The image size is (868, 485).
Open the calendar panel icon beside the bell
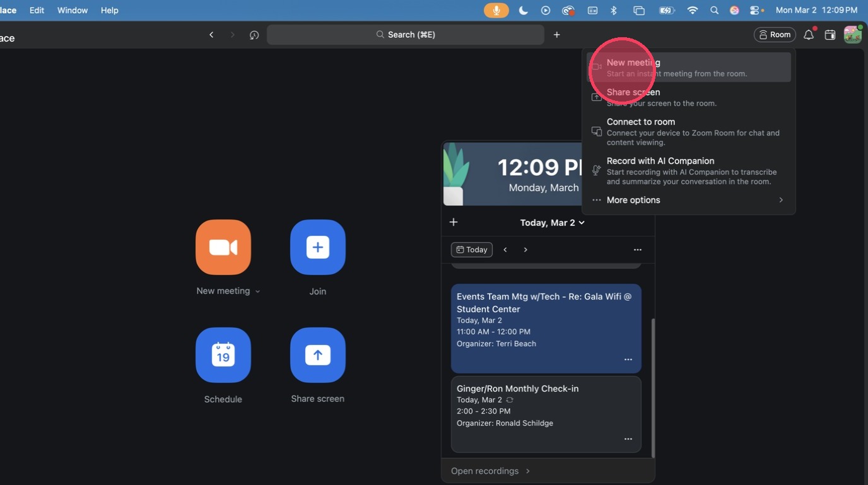coord(830,35)
